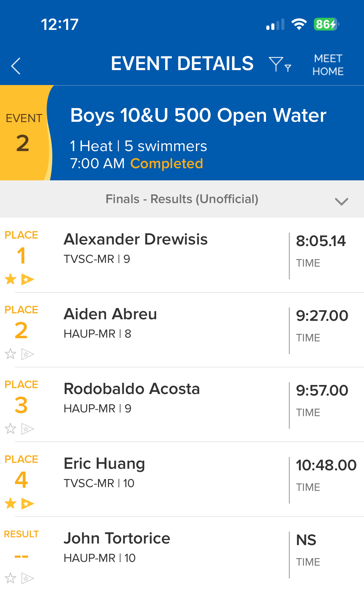Go to Meet Home

pyautogui.click(x=328, y=65)
